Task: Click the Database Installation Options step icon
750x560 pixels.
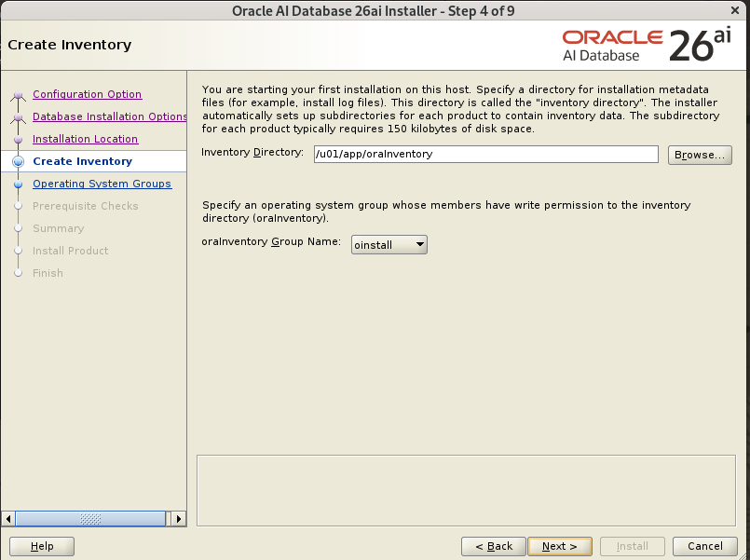Action: [x=17, y=117]
